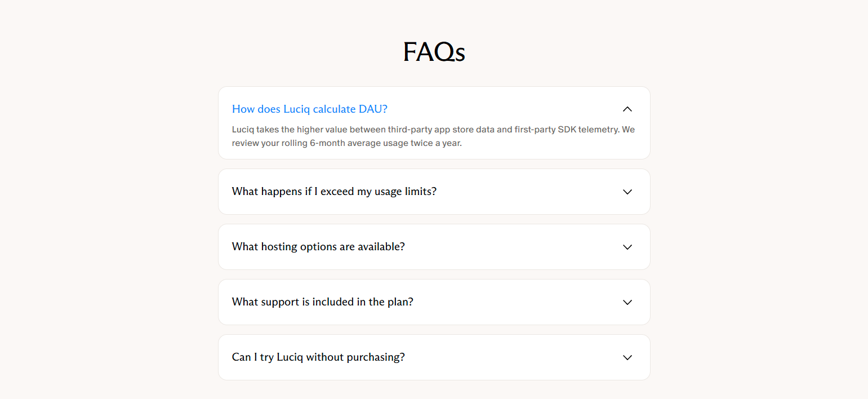Click the first FAQ card area
The width and height of the screenshot is (868, 399).
[434, 123]
